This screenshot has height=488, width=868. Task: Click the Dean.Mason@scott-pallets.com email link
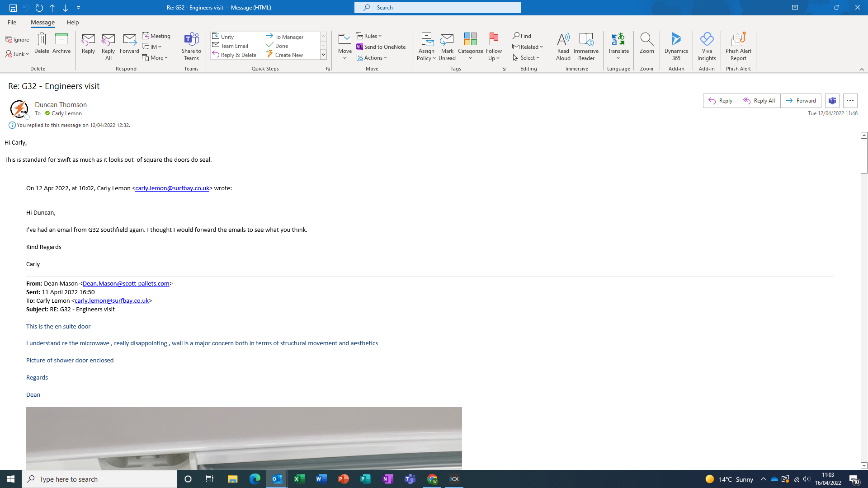[x=126, y=283]
